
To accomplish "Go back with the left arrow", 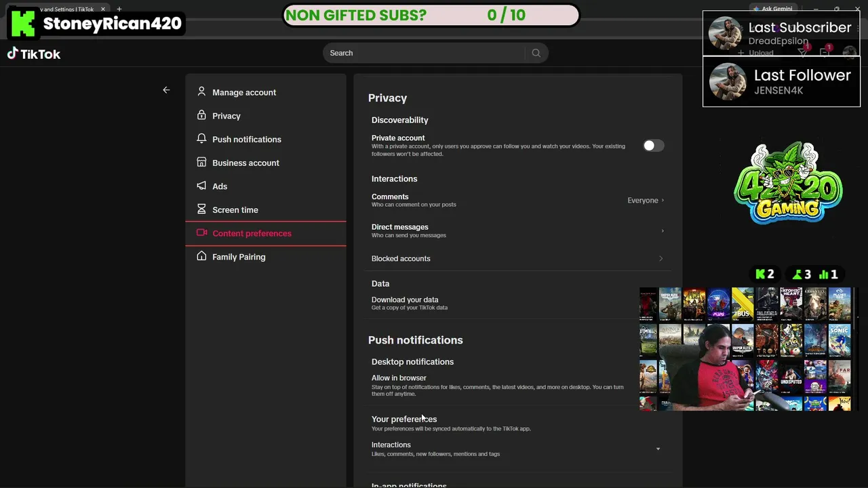I will [166, 89].
